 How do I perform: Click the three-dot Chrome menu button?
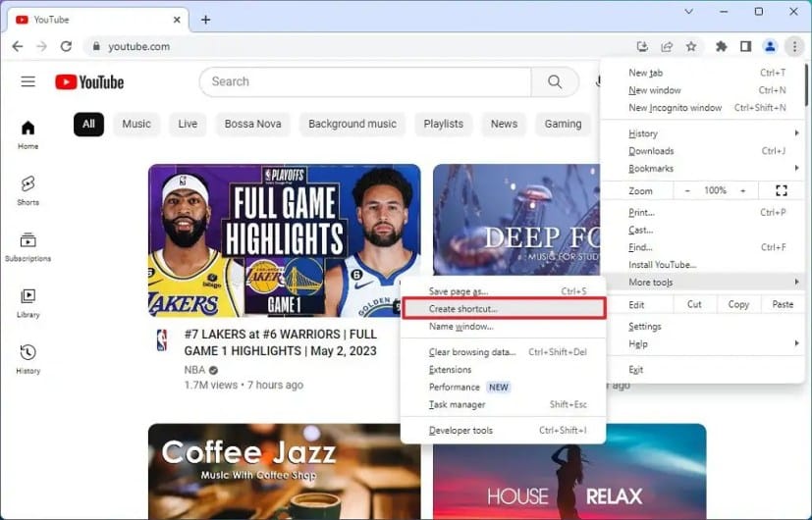[x=794, y=46]
